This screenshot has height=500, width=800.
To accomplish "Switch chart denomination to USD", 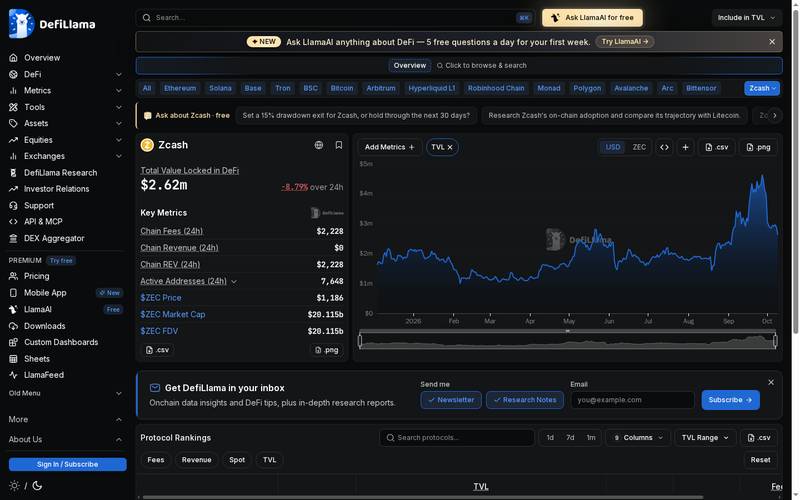I will click(x=613, y=147).
